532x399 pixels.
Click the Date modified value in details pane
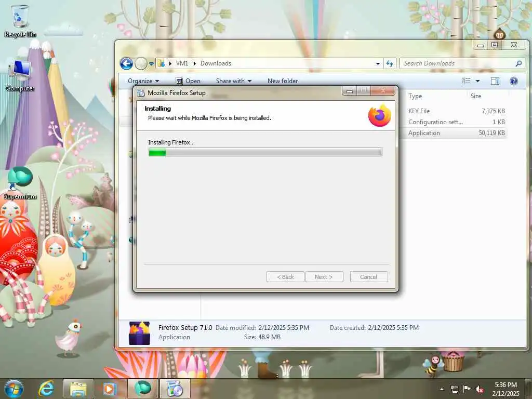pos(284,328)
